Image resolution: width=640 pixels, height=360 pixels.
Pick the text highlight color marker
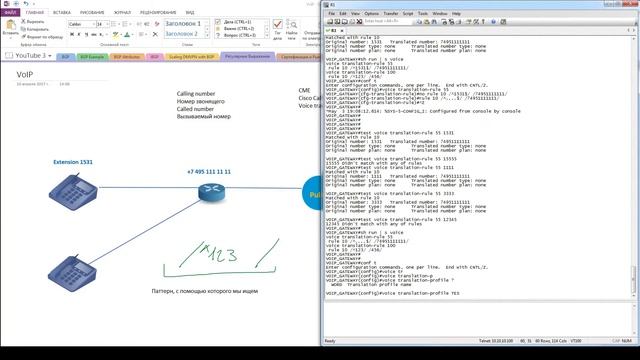click(x=116, y=35)
